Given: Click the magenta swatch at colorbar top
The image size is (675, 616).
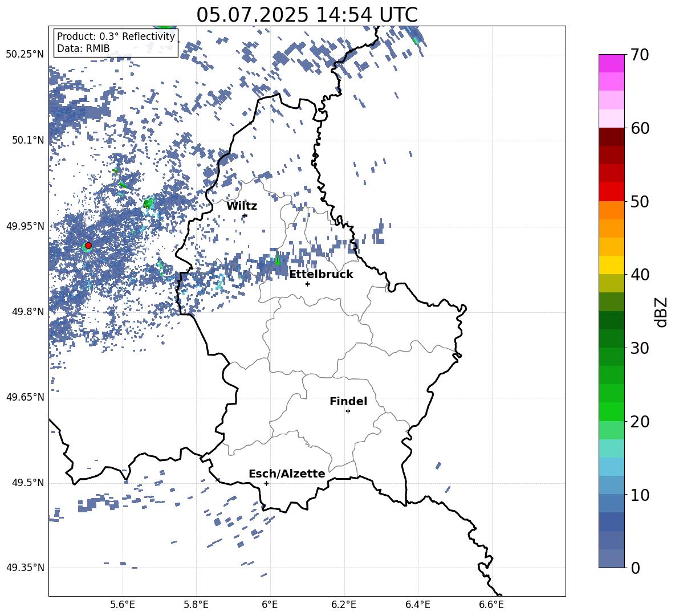Looking at the screenshot, I should (611, 63).
